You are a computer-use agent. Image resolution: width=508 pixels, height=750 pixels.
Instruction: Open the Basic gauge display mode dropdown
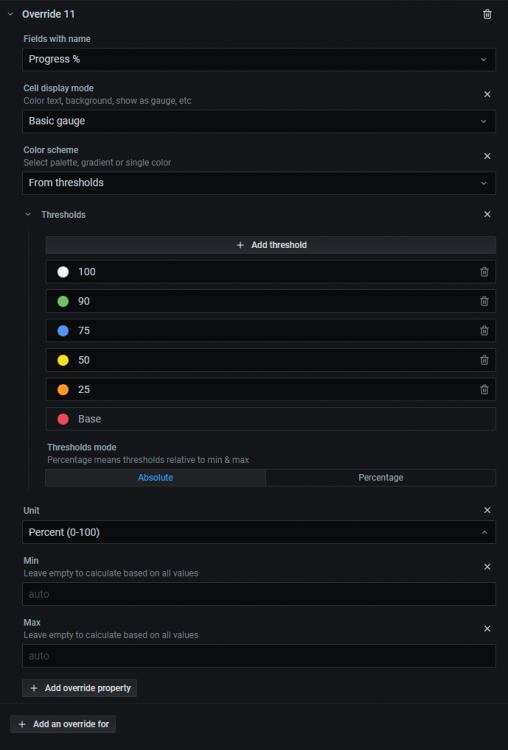[259, 121]
